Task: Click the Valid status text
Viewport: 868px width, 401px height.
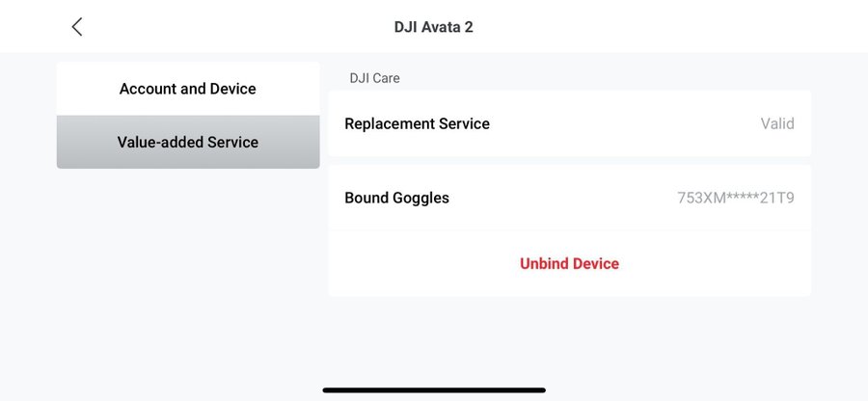Action: point(777,123)
